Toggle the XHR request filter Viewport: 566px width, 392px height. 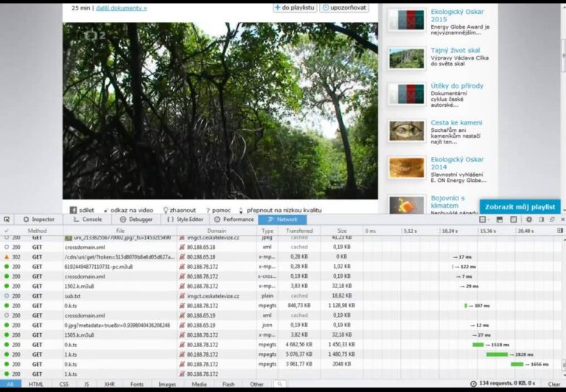(109, 384)
